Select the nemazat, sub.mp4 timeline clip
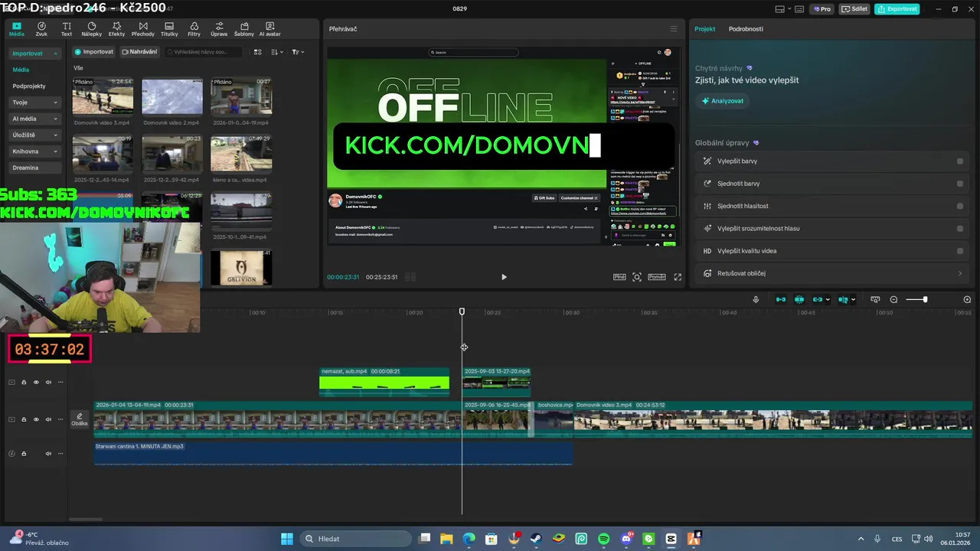Screen dimensions: 980x551 click(384, 382)
